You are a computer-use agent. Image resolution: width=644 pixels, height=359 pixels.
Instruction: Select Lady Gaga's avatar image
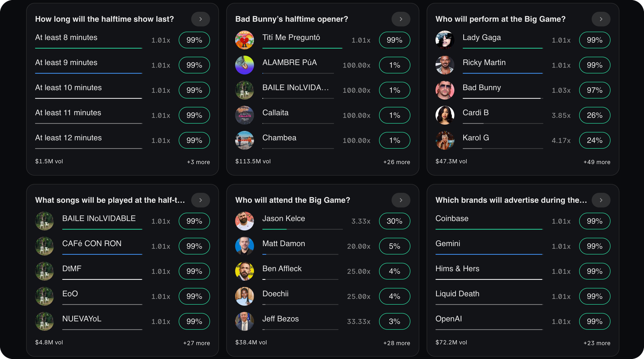tap(445, 40)
